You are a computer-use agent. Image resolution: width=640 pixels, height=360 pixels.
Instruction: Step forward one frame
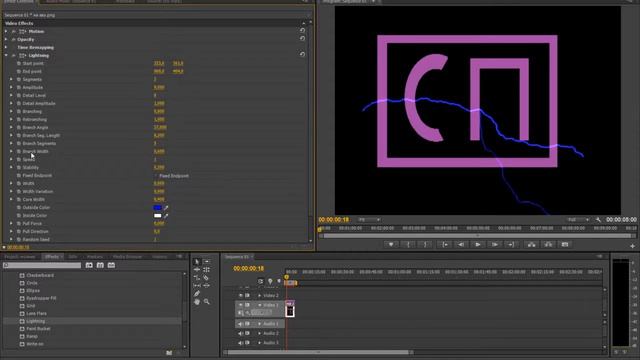[x=494, y=244]
